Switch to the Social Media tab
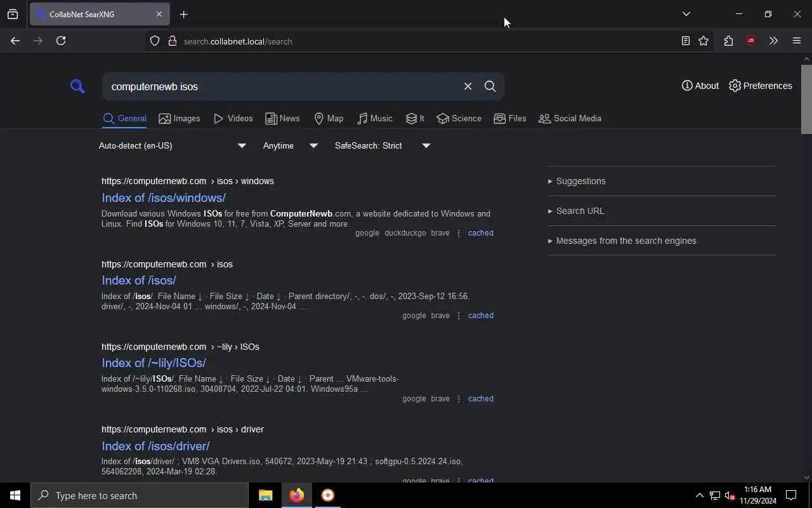Screen dimensions: 812x508 pyautogui.click(x=570, y=119)
